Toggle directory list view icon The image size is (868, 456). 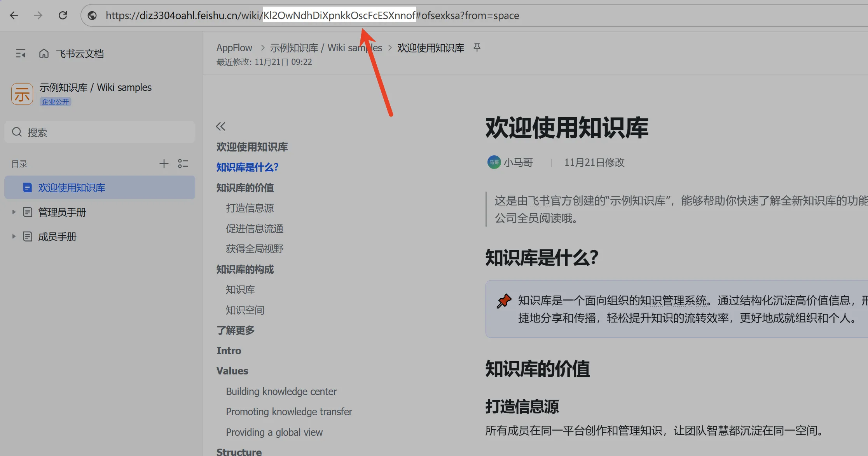pyautogui.click(x=183, y=164)
